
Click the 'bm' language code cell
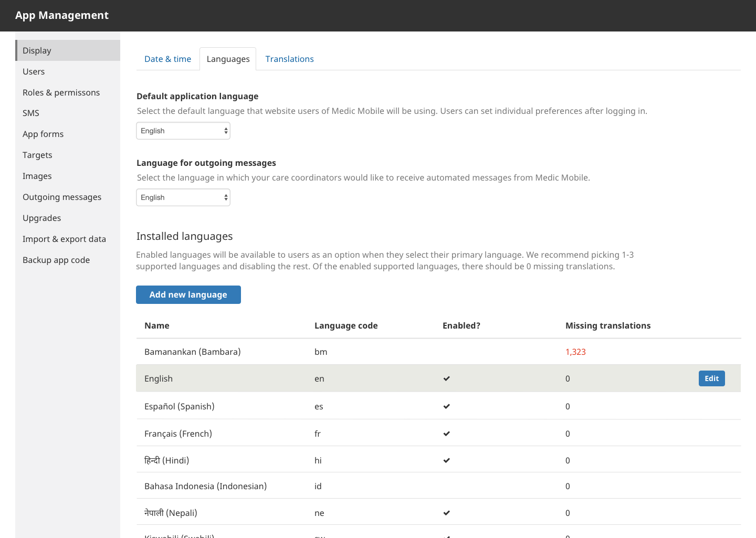(321, 352)
